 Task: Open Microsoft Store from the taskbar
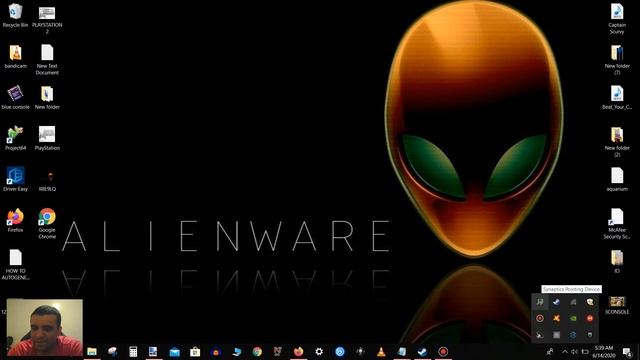tap(195, 351)
